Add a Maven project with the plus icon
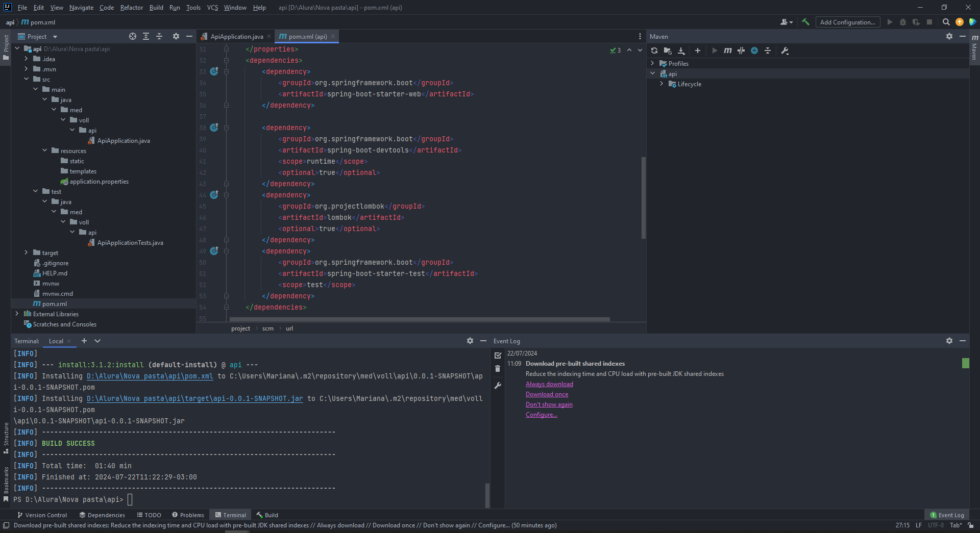This screenshot has width=980, height=533. click(698, 50)
